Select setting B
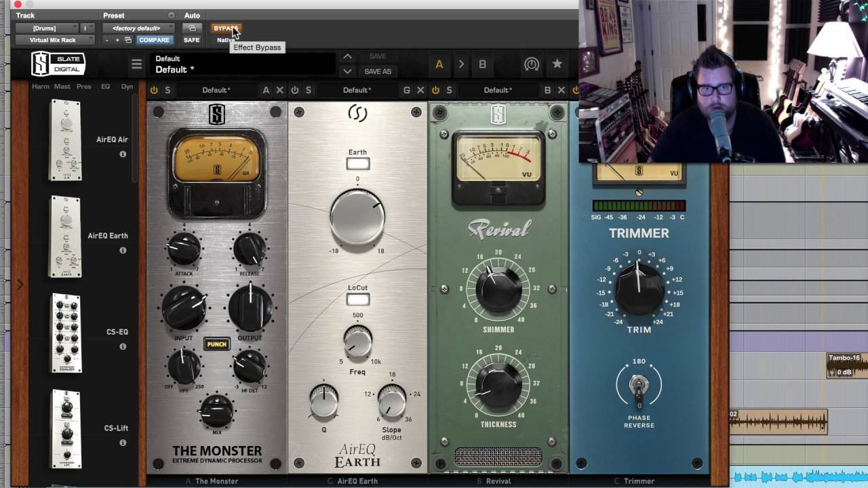868x488 pixels. pos(483,64)
